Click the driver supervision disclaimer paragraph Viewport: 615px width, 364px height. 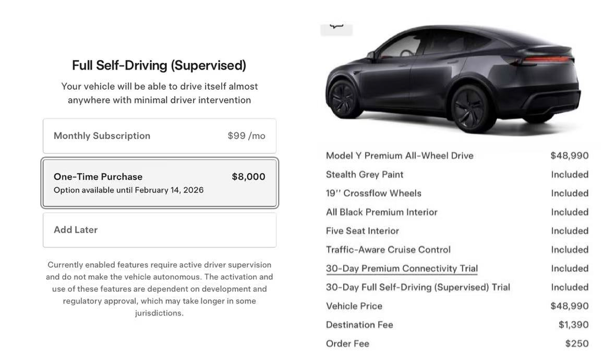pyautogui.click(x=159, y=289)
